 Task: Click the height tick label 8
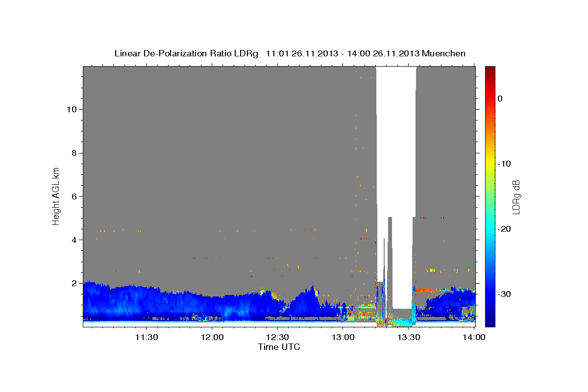[74, 153]
